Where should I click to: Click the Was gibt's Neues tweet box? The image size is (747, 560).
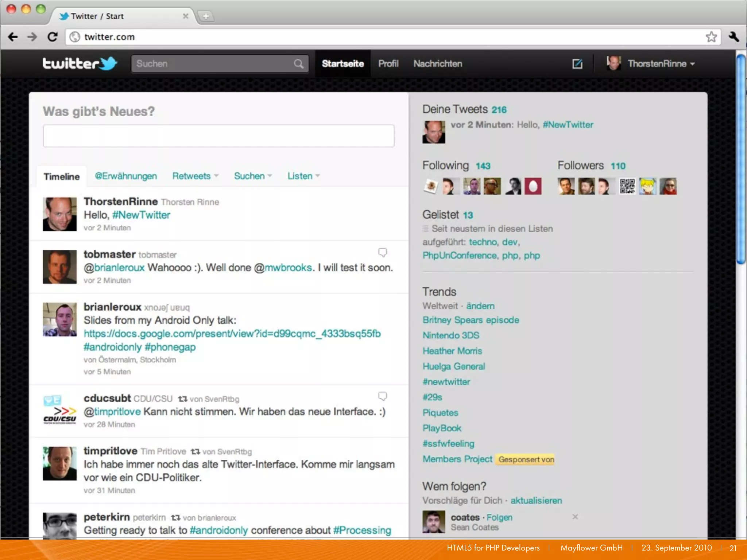218,136
